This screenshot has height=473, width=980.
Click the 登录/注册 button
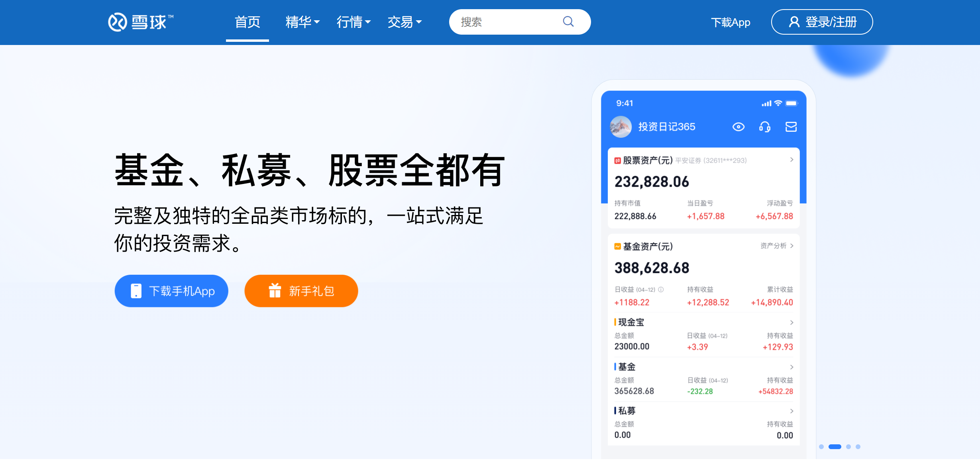pos(822,22)
